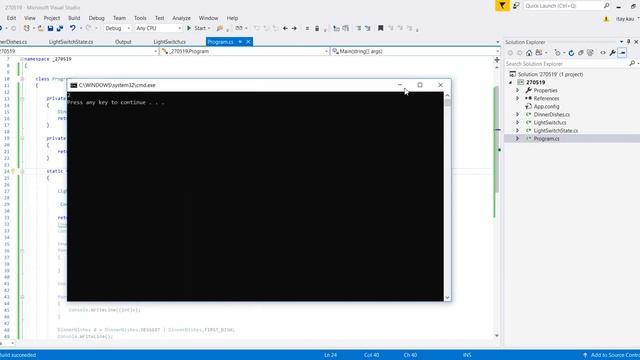Open the Build menu

pos(74,18)
